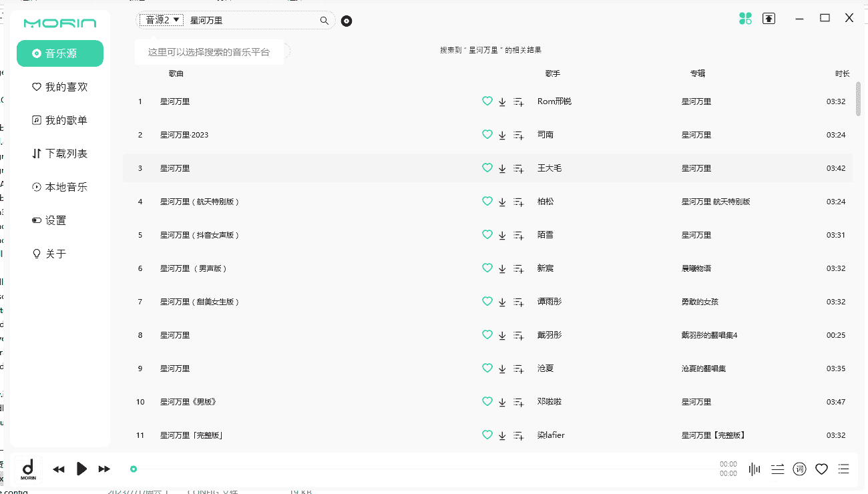
Task: Add the 男声版 song to a playlist
Action: 518,268
